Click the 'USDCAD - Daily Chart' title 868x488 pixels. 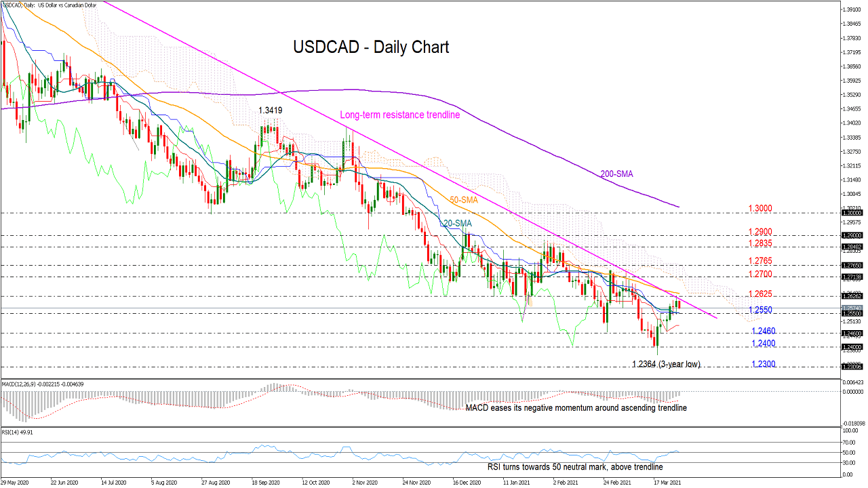371,47
